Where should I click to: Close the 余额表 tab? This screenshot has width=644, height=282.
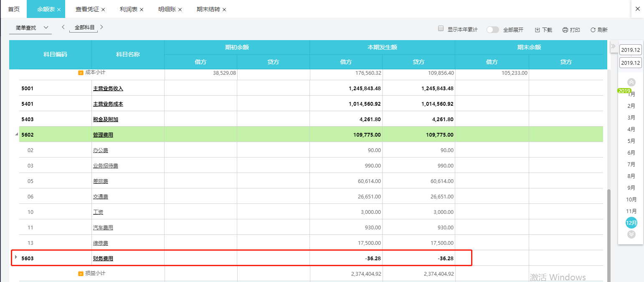pos(59,9)
